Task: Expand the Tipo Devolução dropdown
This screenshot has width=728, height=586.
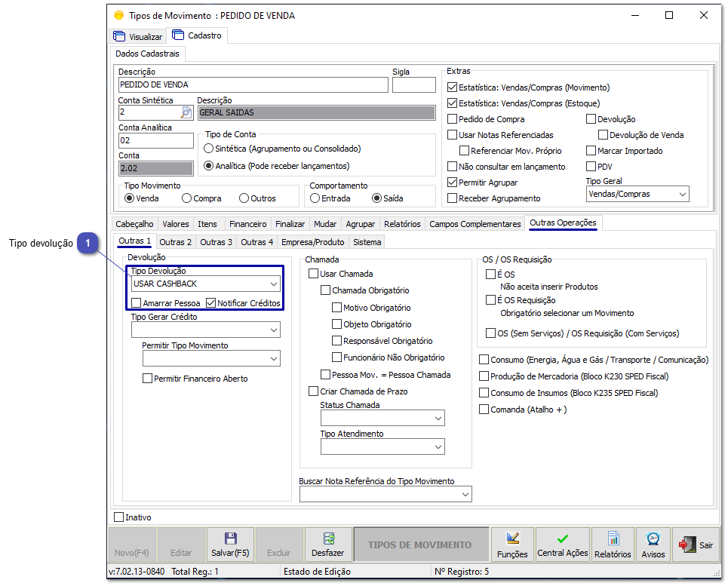Action: pos(273,284)
